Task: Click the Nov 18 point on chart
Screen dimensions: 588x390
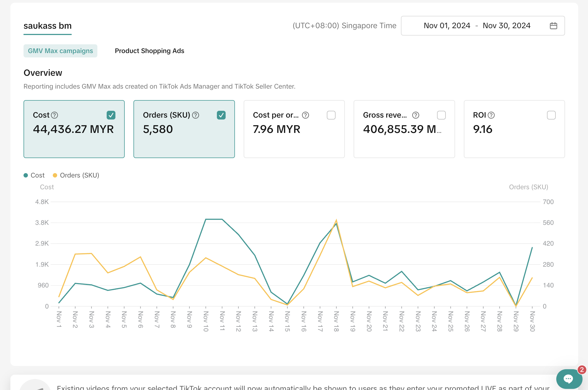Action: click(x=336, y=220)
